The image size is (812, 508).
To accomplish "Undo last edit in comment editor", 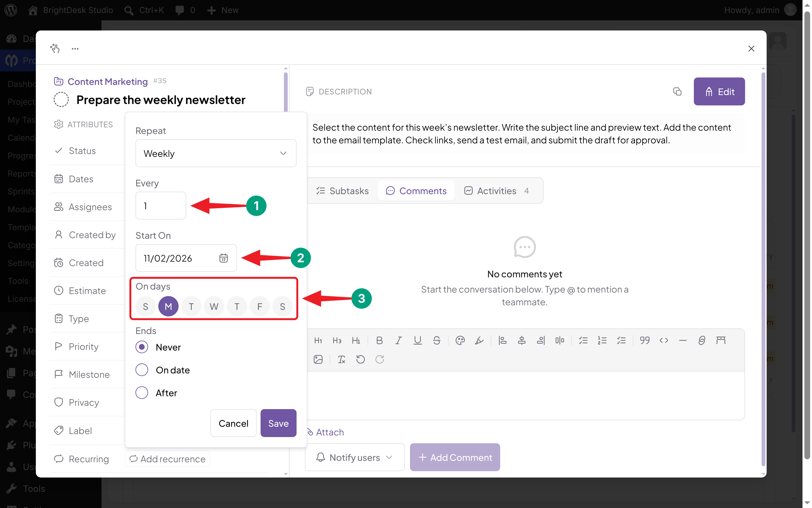I will point(360,360).
